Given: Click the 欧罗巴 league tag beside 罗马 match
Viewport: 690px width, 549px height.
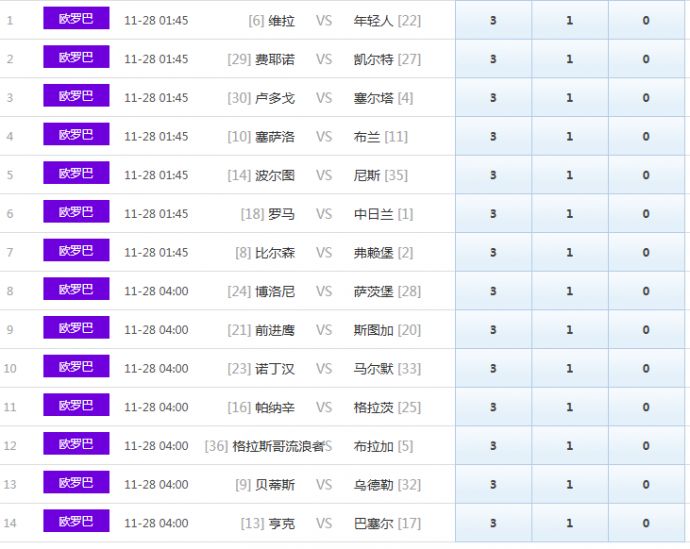Looking at the screenshot, I should [76, 213].
